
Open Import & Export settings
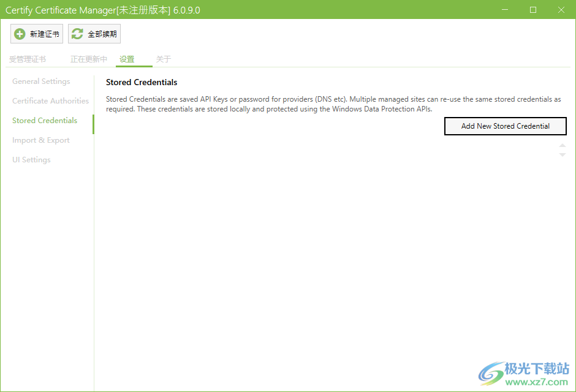(x=41, y=140)
